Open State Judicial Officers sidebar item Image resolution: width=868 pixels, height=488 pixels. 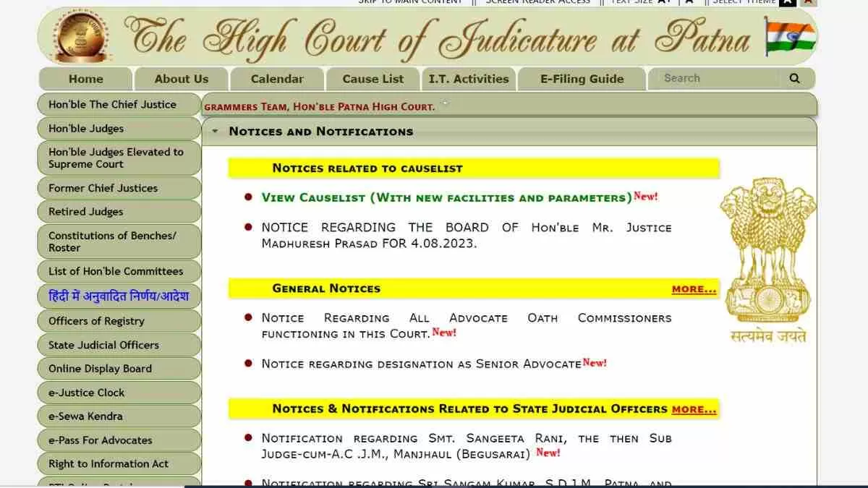tap(119, 345)
